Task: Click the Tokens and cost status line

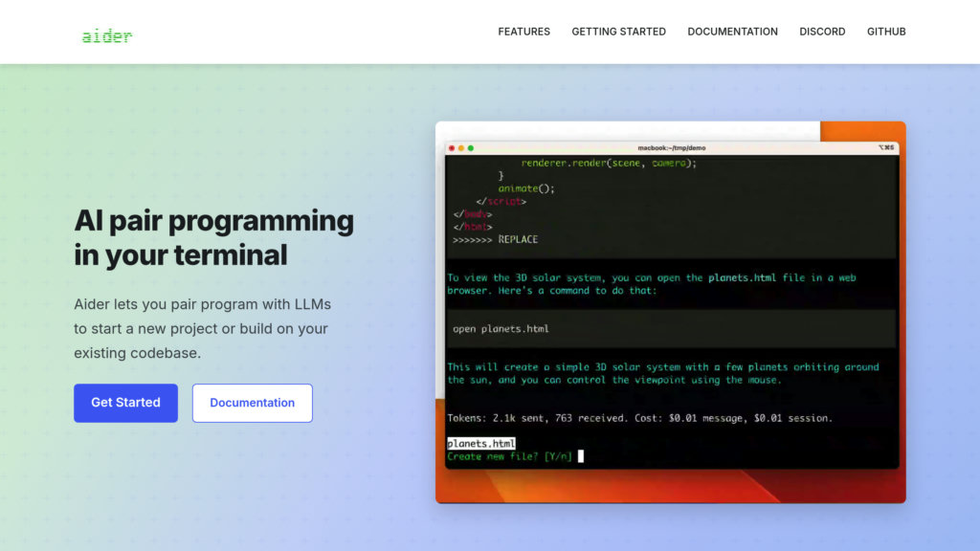Action: pos(639,418)
